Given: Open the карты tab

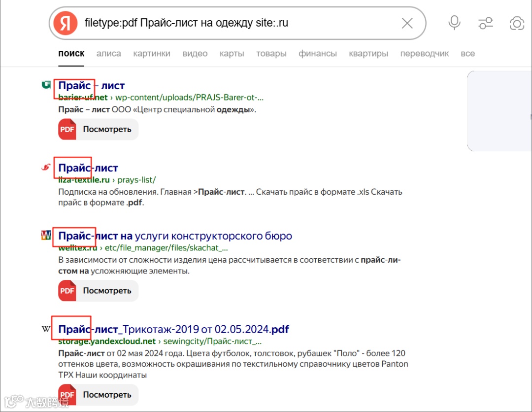Looking at the screenshot, I should coord(232,54).
